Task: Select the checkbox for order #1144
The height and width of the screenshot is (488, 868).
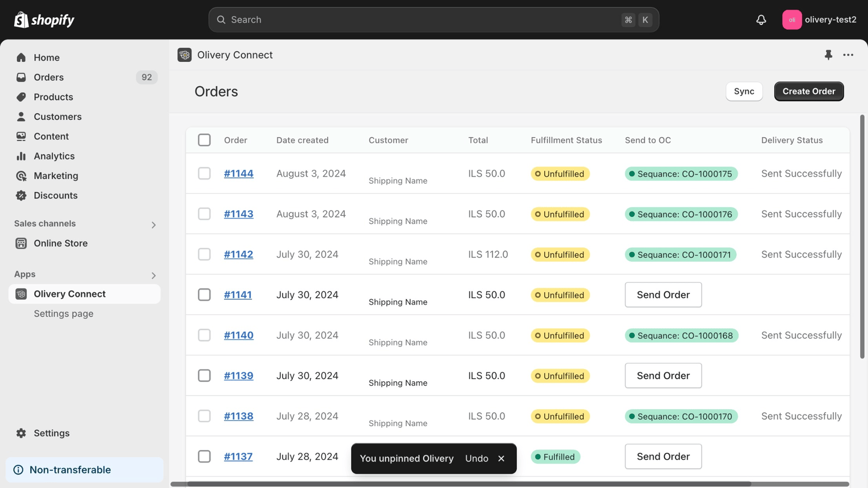Action: coord(205,174)
